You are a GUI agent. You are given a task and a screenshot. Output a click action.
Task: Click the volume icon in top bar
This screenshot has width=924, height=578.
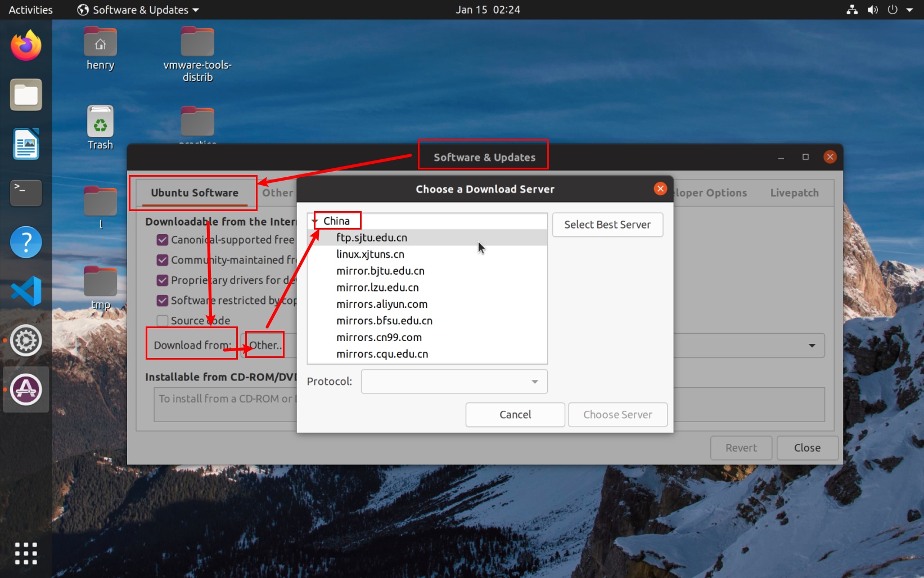tap(872, 10)
